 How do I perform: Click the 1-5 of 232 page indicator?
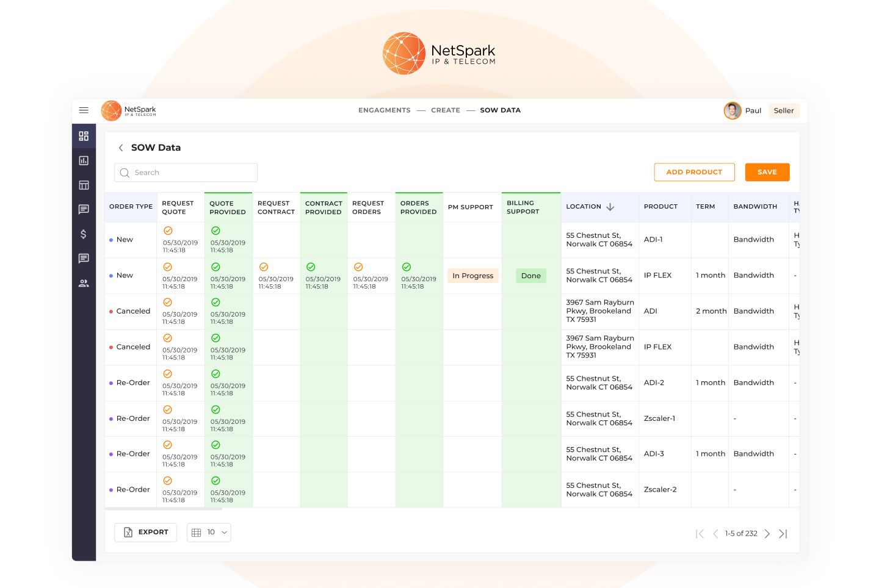click(741, 534)
